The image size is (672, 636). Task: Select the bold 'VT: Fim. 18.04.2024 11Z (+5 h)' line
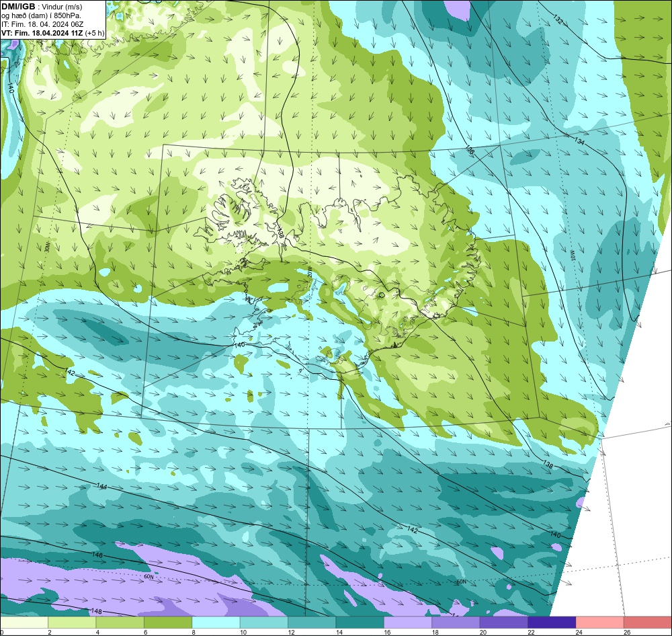point(52,33)
